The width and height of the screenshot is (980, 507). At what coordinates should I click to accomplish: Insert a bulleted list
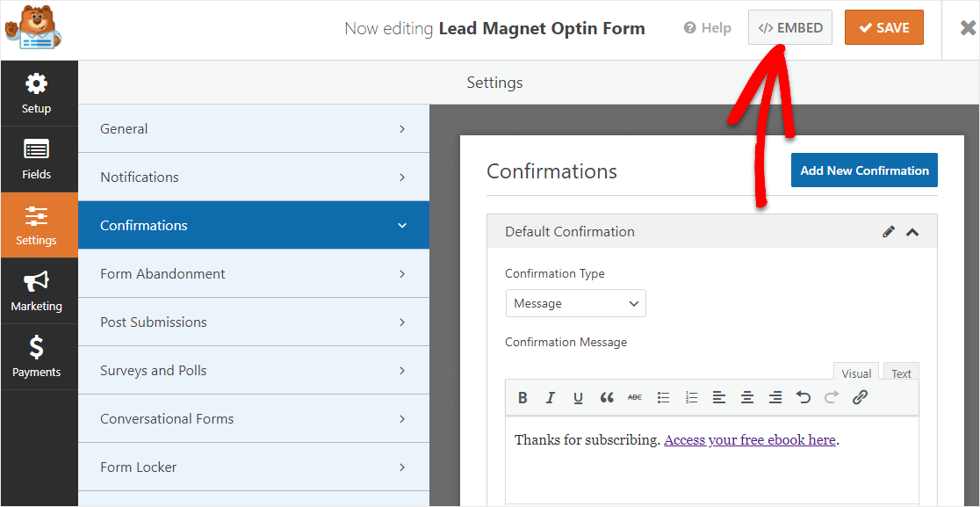tap(664, 397)
